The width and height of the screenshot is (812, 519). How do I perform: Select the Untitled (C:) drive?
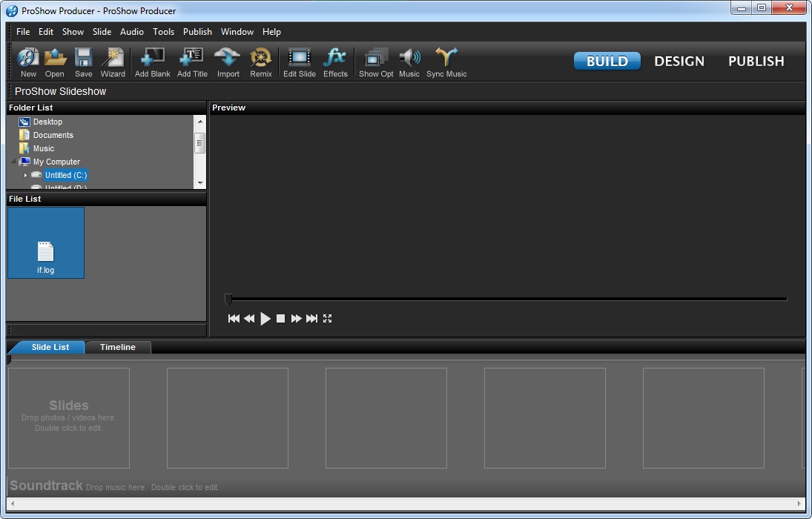coord(59,175)
